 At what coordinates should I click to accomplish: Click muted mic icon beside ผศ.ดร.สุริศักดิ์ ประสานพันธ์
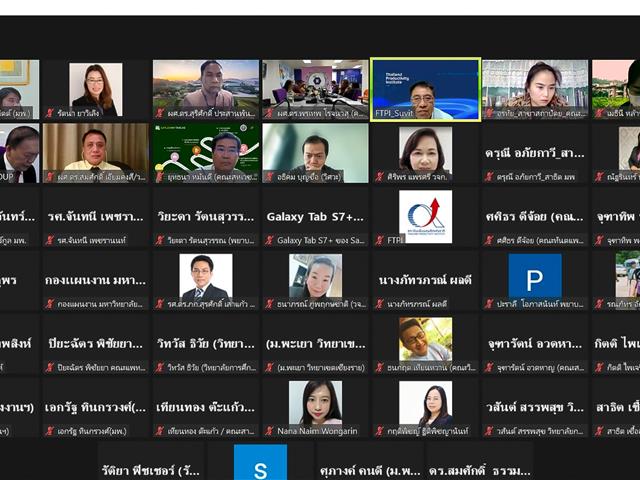point(160,113)
